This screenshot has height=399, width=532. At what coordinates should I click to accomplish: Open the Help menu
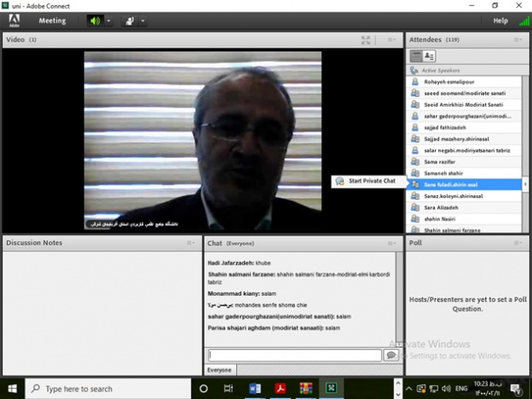tap(500, 20)
